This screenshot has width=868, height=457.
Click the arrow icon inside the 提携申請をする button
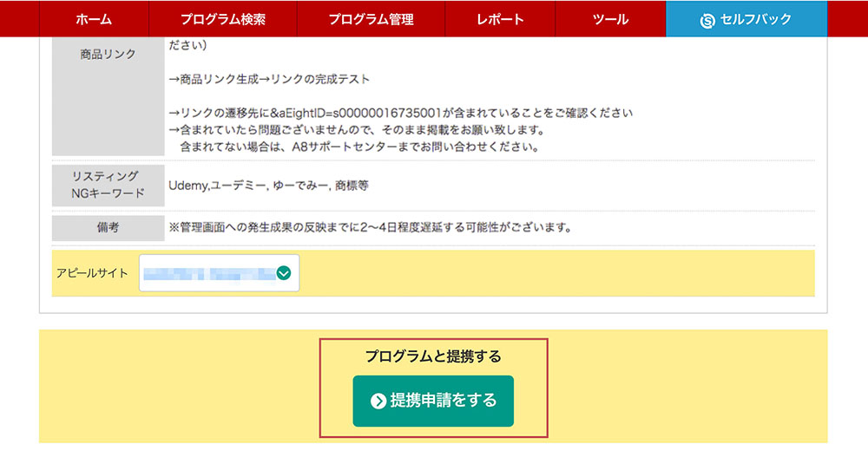click(x=378, y=401)
